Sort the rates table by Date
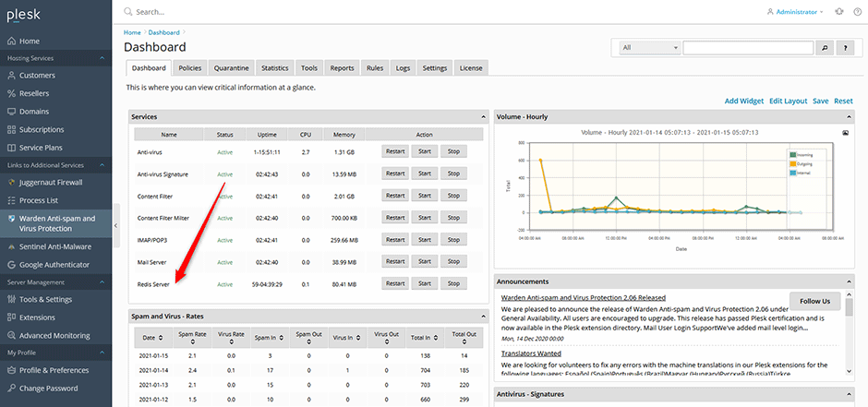Viewport: 868px width, 407px height. pyautogui.click(x=151, y=338)
